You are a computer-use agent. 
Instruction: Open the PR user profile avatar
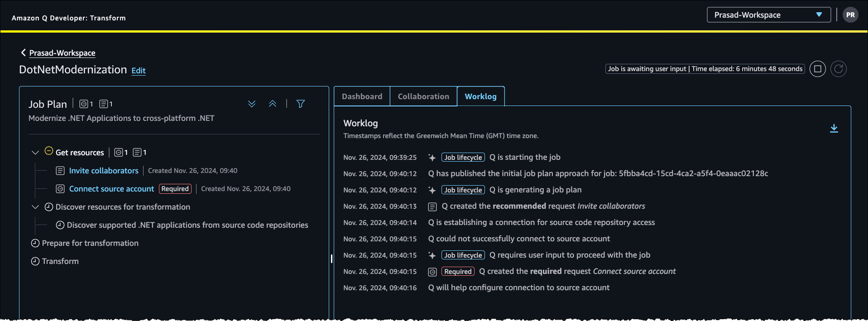point(850,15)
